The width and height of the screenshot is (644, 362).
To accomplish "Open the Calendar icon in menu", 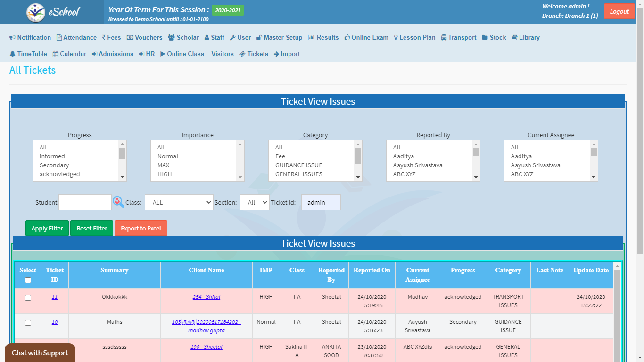I will 56,54.
